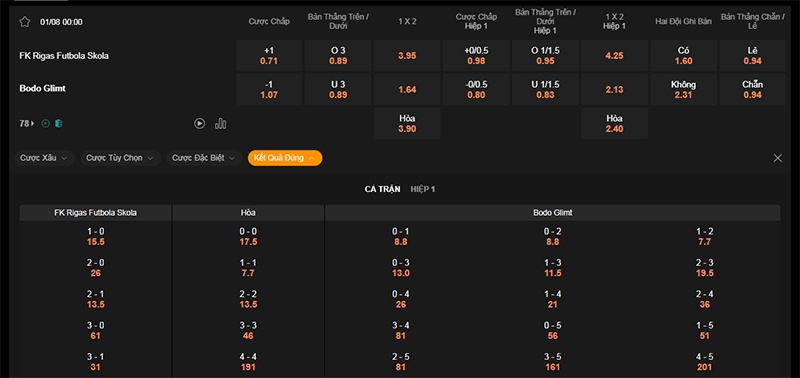Select the CẢ TRẬN tab
Screen dimensions: 800x378
click(x=382, y=189)
